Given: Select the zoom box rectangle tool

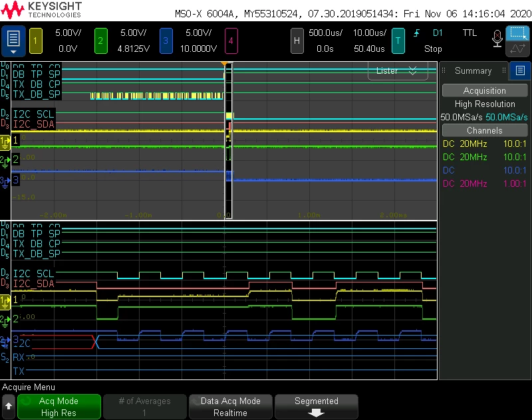Looking at the screenshot, I should [518, 33].
